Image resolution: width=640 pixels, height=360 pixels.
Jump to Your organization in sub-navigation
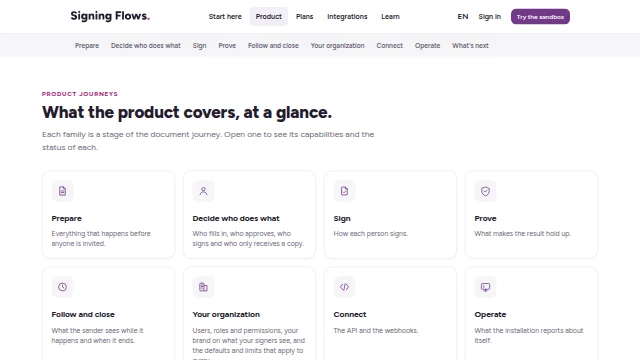click(x=338, y=46)
